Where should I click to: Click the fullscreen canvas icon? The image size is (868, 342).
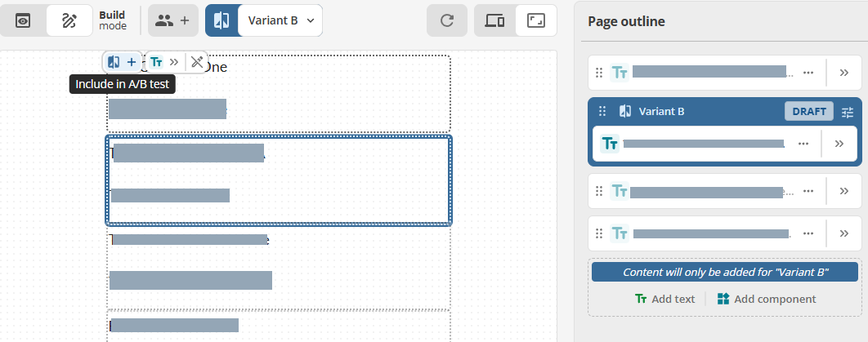coord(536,21)
